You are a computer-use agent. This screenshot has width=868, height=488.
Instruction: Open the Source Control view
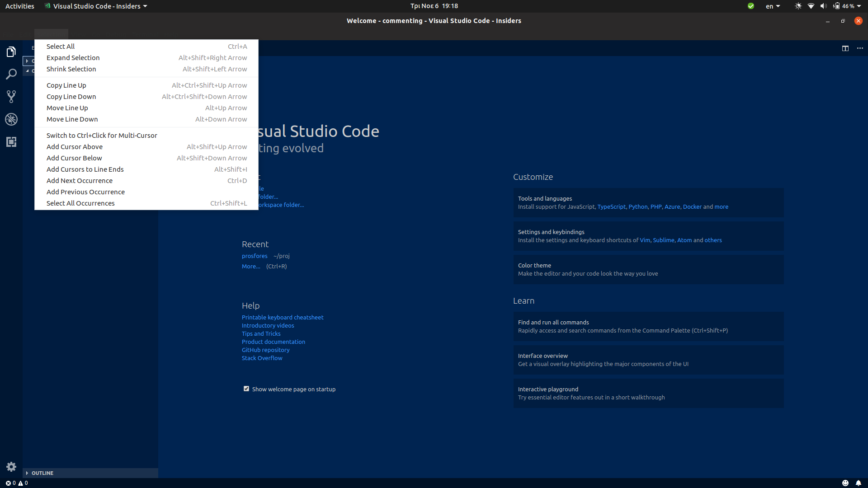click(x=11, y=96)
